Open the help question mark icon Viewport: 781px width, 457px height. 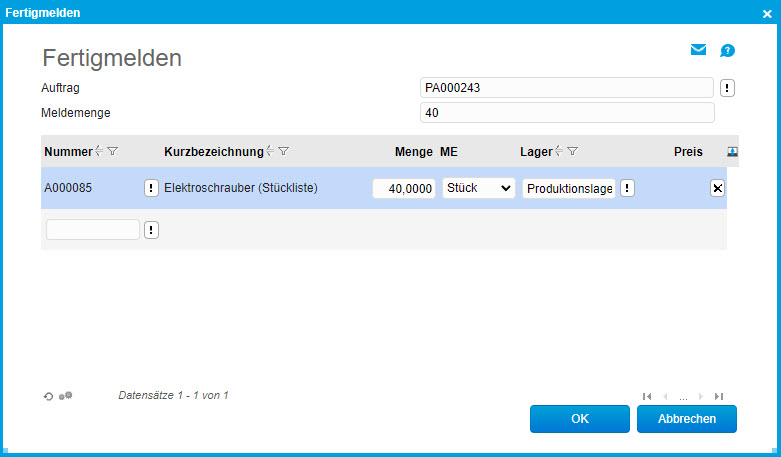click(727, 50)
